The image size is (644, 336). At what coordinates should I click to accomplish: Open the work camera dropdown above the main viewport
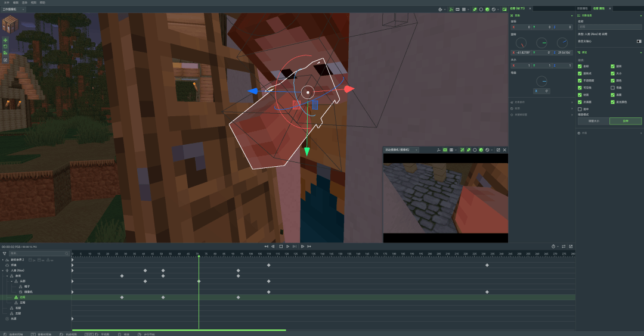[13, 10]
